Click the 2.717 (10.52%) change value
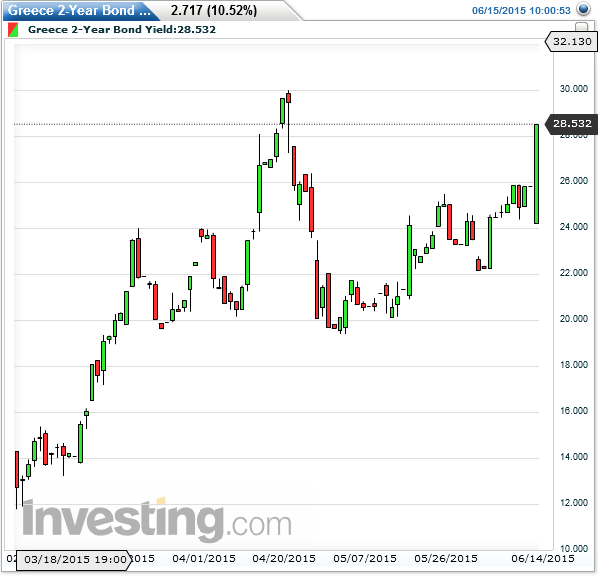The height and width of the screenshot is (576, 600). (214, 11)
